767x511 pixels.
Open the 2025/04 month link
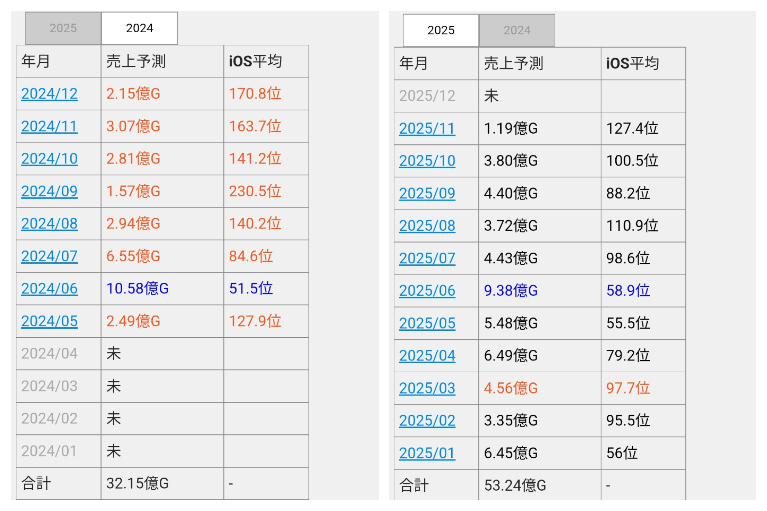tap(427, 356)
